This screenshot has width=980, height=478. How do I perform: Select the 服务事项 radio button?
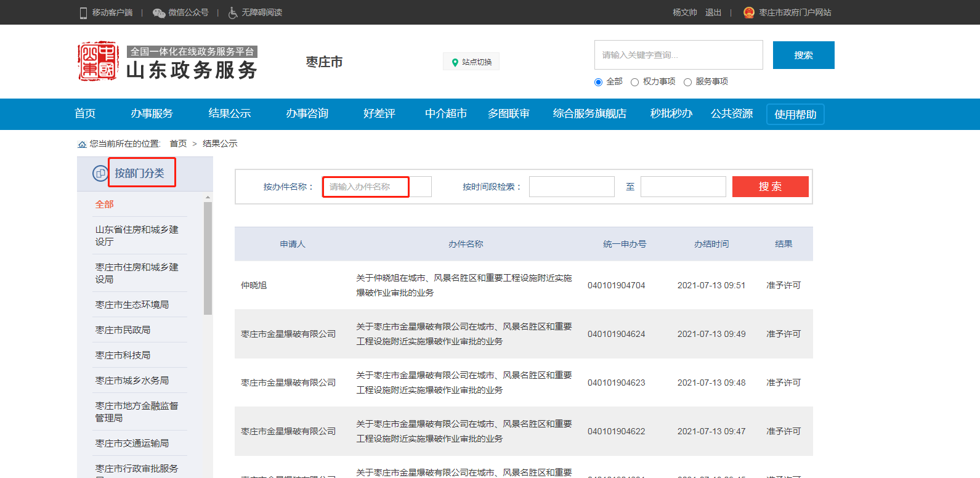(687, 82)
